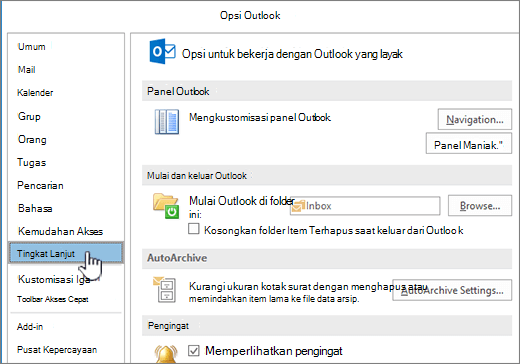Viewport: 520px width, 364px height.
Task: Open Pencarian settings category
Action: point(40,185)
